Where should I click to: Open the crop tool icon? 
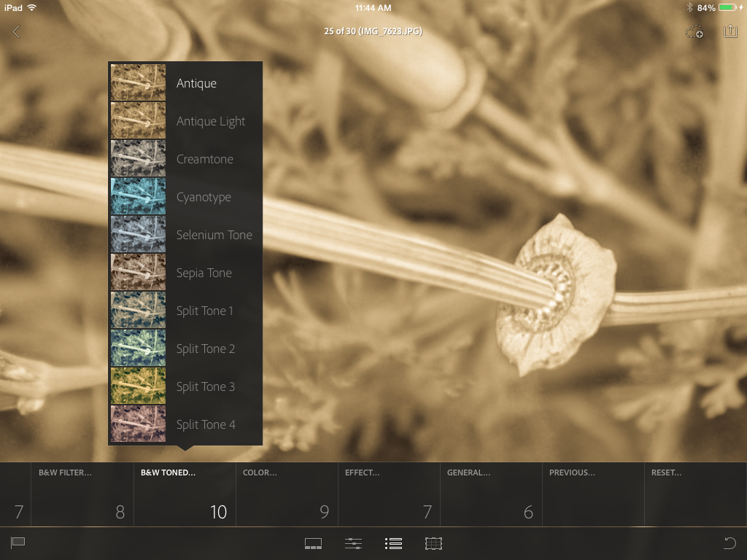pyautogui.click(x=433, y=543)
